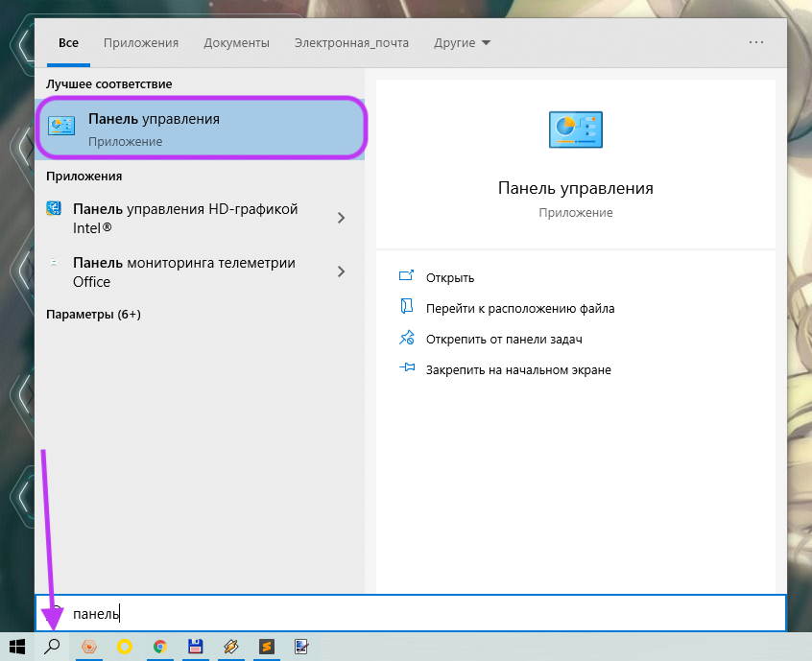
Task: Click the Параметры (6+) section heading
Action: pyautogui.click(x=93, y=315)
